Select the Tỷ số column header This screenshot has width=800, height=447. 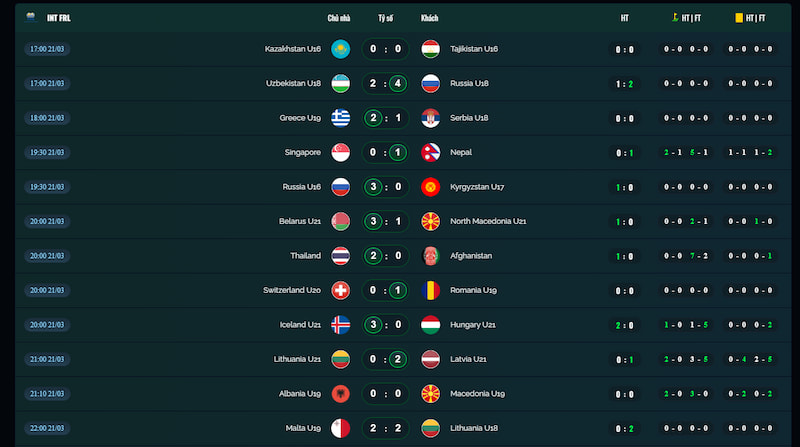point(385,18)
